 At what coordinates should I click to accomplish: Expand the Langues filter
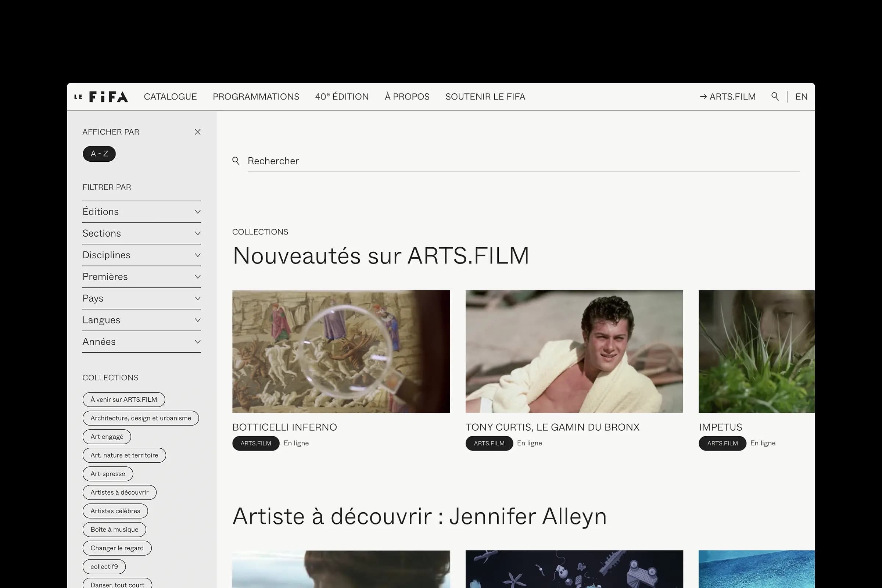142,320
